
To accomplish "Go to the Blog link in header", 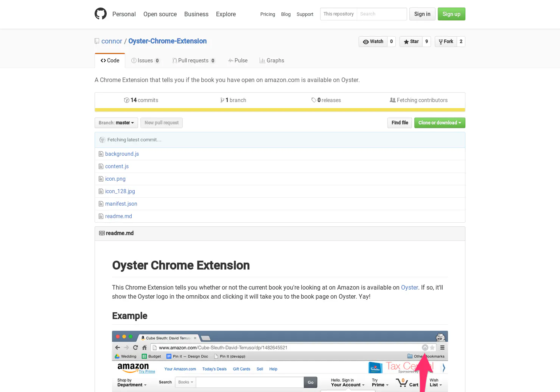I will (286, 14).
